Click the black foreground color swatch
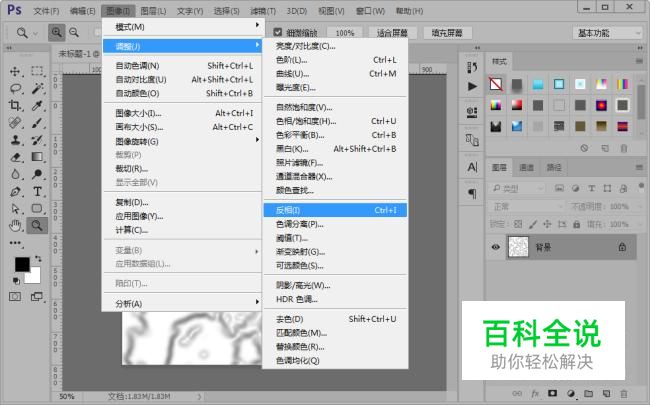Screen dimensions: 650x405 coord(20,263)
